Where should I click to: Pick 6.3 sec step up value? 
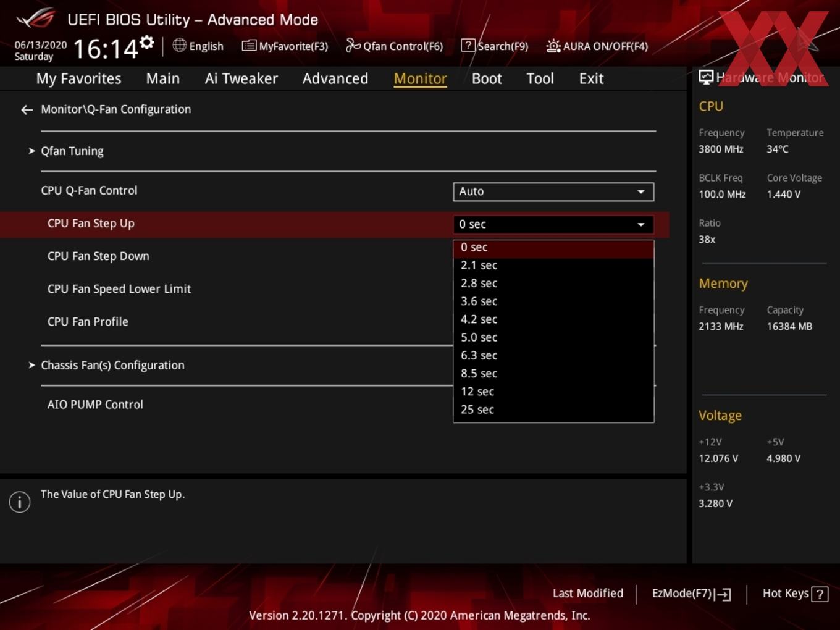point(553,356)
